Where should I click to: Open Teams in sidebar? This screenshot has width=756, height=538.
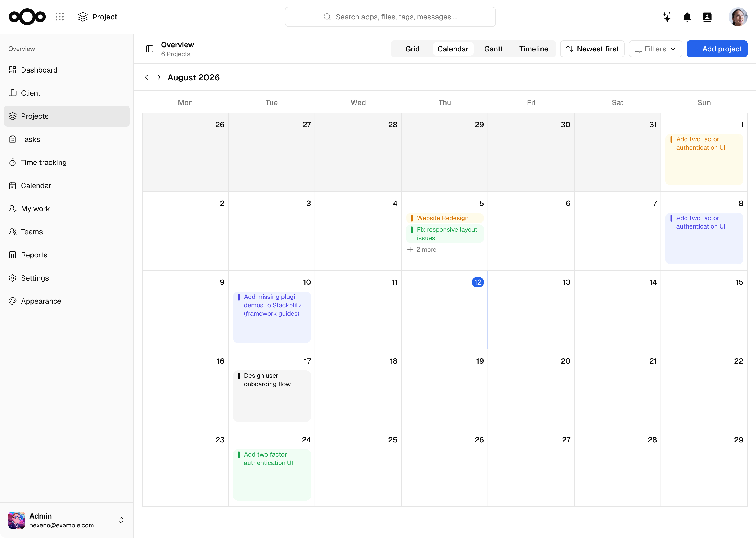67,232
